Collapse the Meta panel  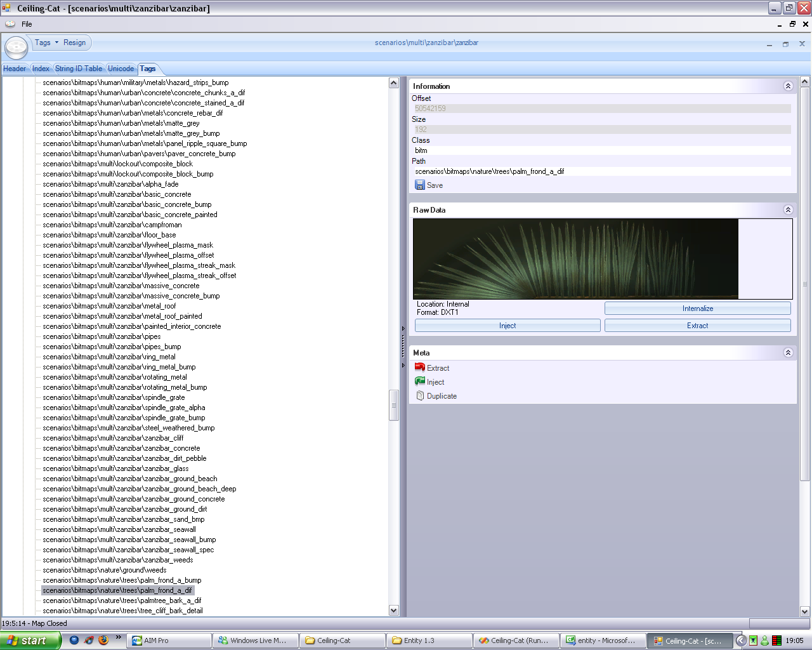point(788,353)
